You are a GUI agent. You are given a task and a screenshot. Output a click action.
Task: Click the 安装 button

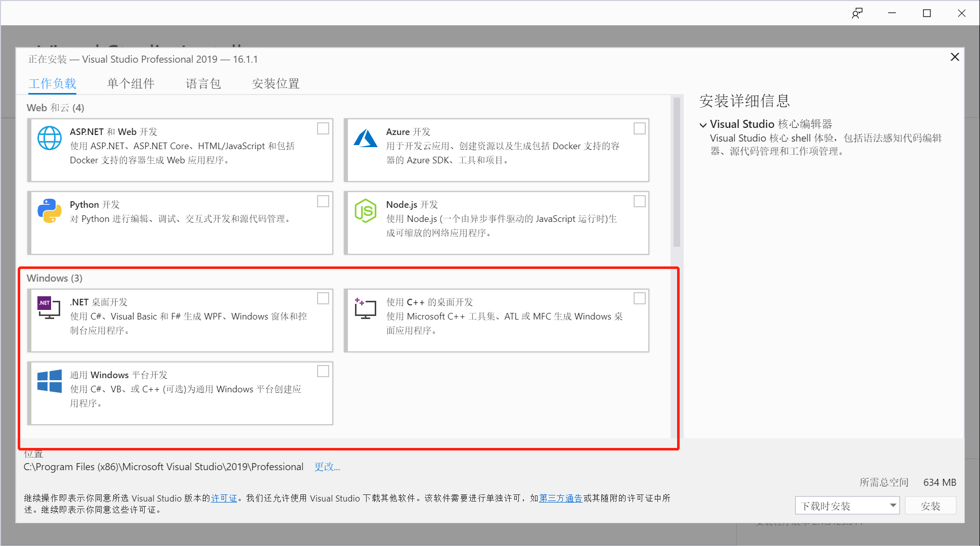(930, 506)
